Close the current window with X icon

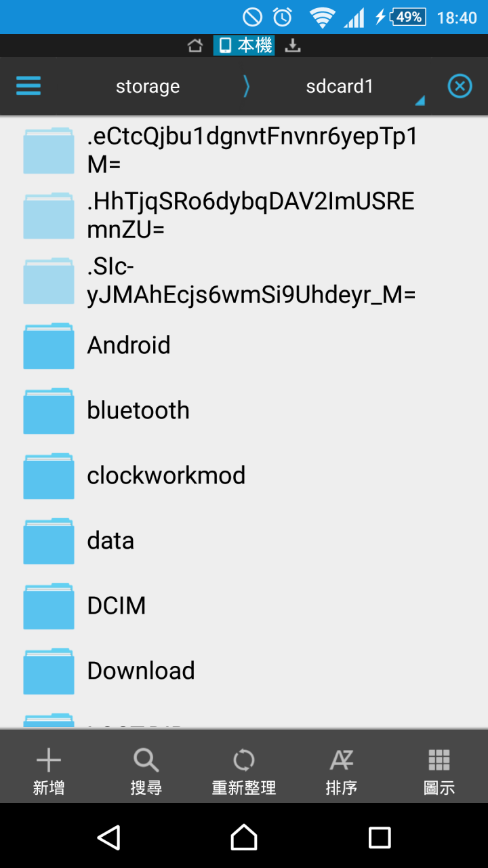(460, 86)
